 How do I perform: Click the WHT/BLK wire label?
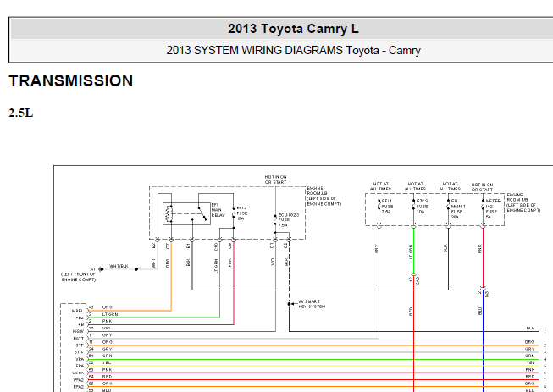[x=119, y=266]
